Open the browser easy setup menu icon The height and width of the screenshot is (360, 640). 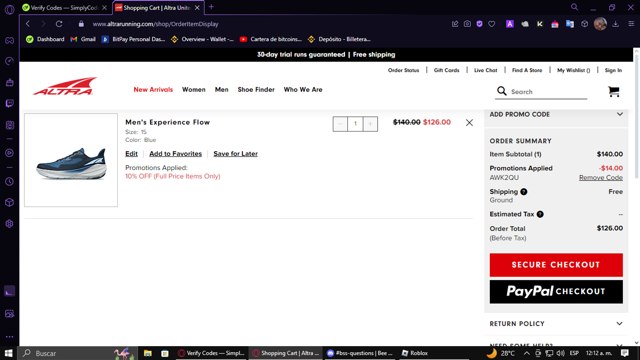coord(631,24)
